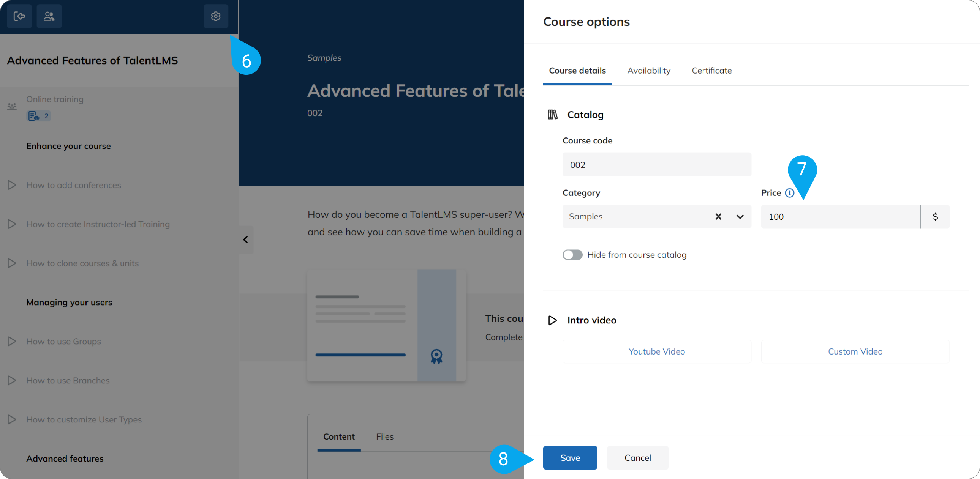
Task: Click the certificate ribbon icon on thumbnail
Action: tap(436, 356)
